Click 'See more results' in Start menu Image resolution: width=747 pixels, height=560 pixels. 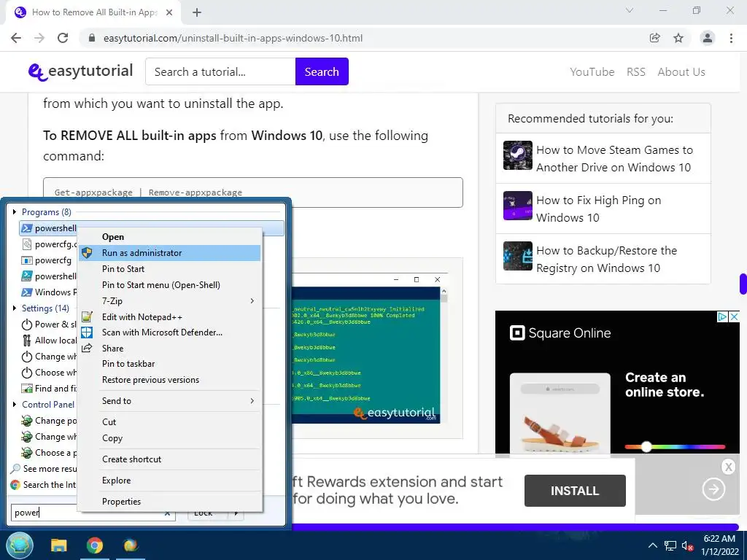[x=44, y=469]
